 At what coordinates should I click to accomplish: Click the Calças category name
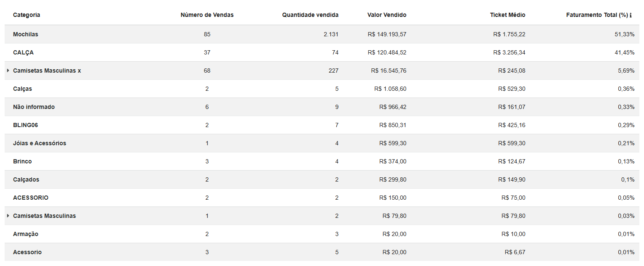click(x=22, y=89)
